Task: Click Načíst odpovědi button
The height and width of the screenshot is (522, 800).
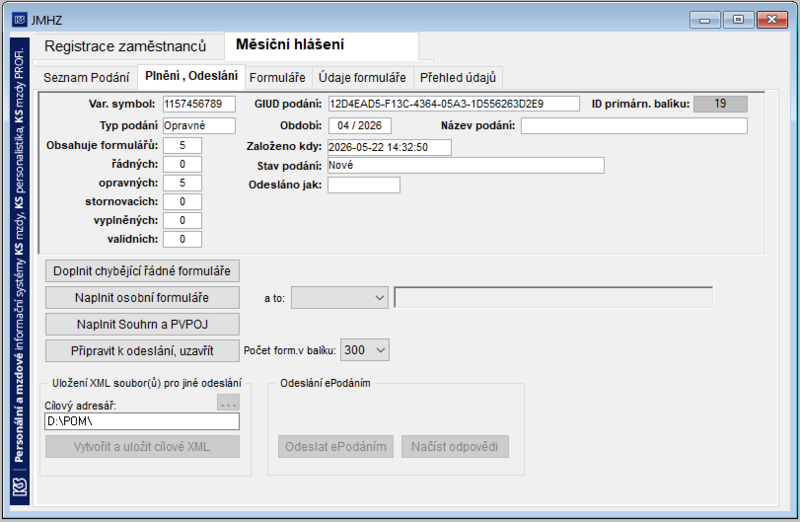Action: [455, 446]
